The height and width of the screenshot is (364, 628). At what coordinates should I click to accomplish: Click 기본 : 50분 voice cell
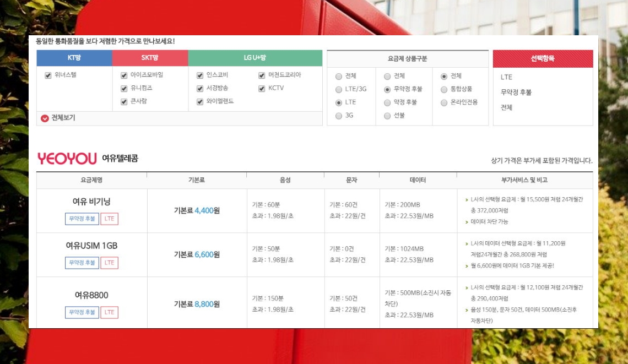(266, 249)
